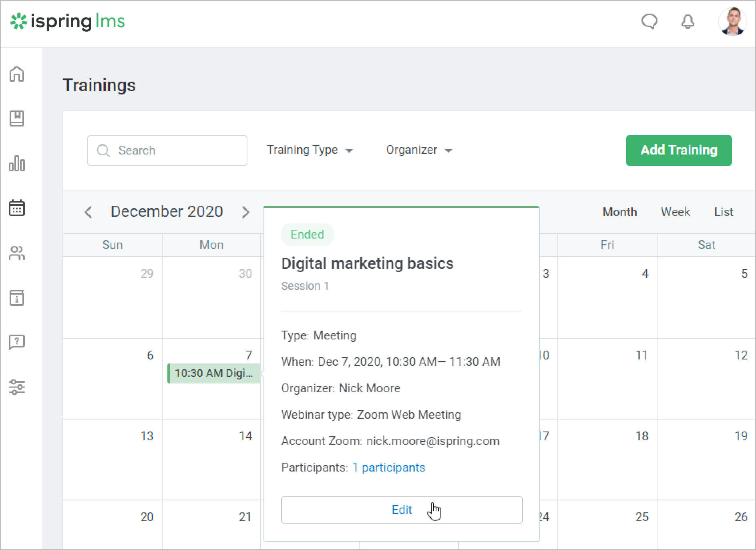Screen dimensions: 756x550
Task: Open the courses book icon in sidebar
Action: pyautogui.click(x=17, y=118)
